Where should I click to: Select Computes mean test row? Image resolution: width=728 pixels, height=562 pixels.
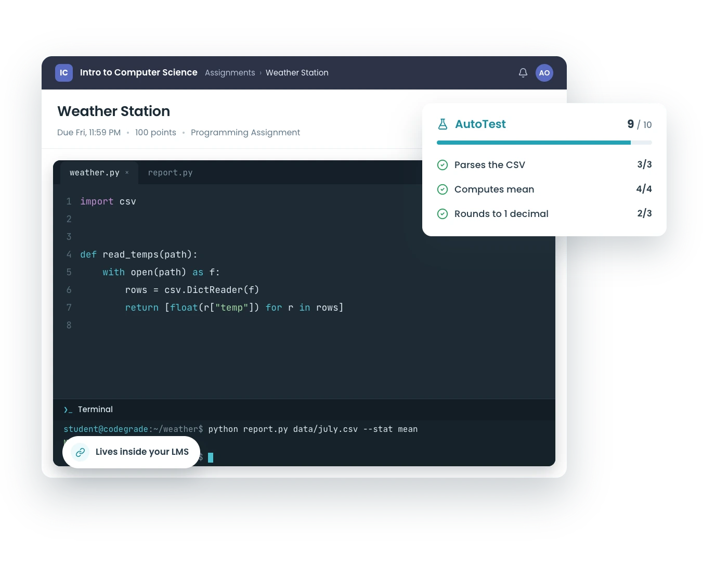pyautogui.click(x=544, y=189)
